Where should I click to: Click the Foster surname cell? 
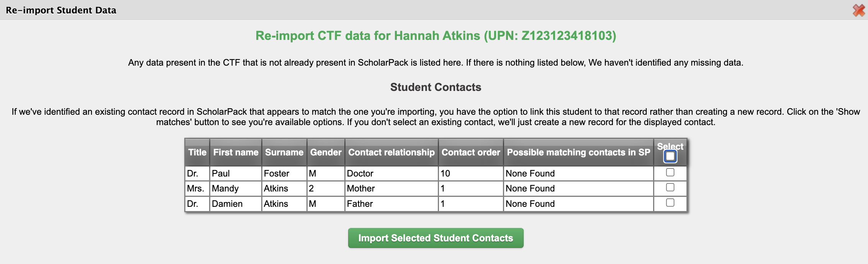(x=284, y=173)
